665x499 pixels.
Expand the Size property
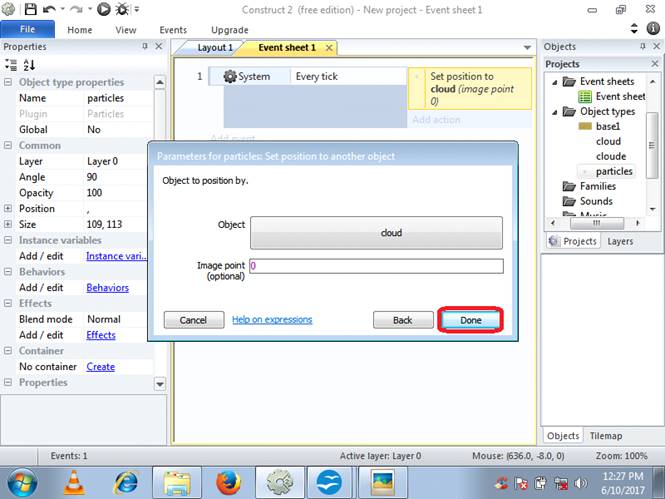pyautogui.click(x=8, y=224)
